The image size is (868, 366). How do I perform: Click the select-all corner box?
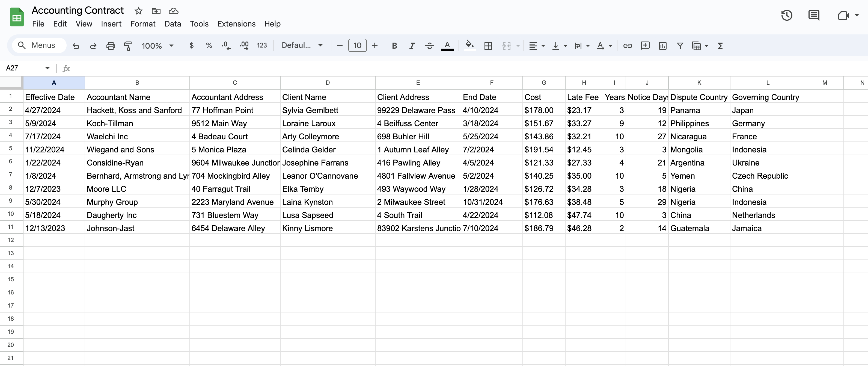[x=11, y=82]
